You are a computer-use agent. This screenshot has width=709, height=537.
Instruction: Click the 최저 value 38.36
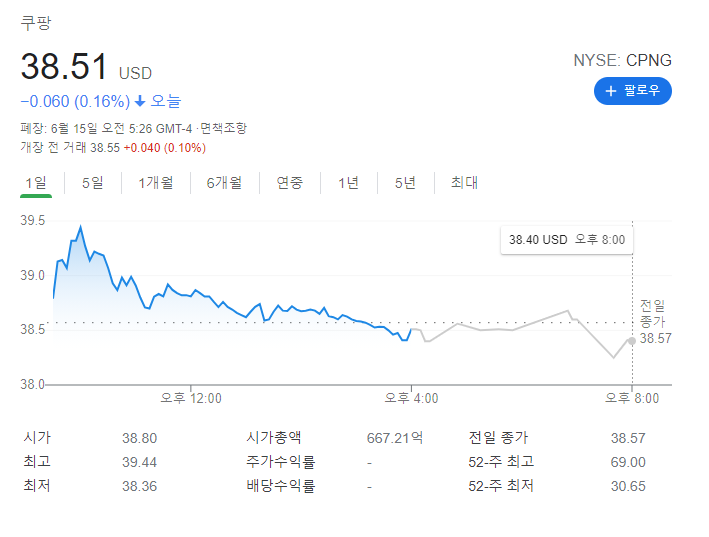point(139,486)
